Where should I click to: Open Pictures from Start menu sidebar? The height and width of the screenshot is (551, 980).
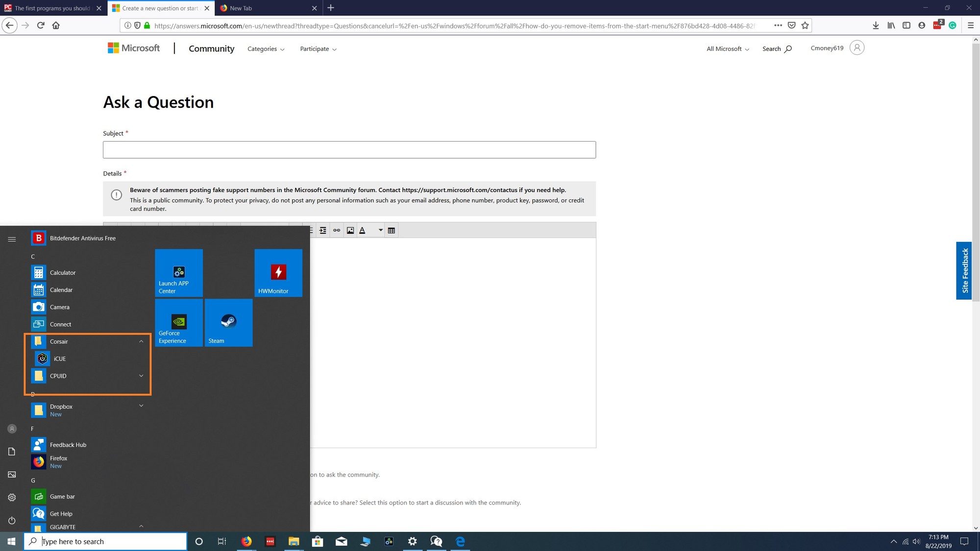coord(12,474)
